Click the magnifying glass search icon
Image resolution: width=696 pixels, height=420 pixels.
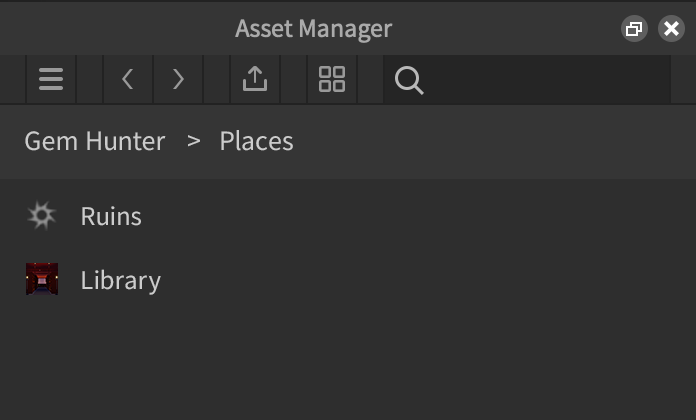(x=409, y=80)
